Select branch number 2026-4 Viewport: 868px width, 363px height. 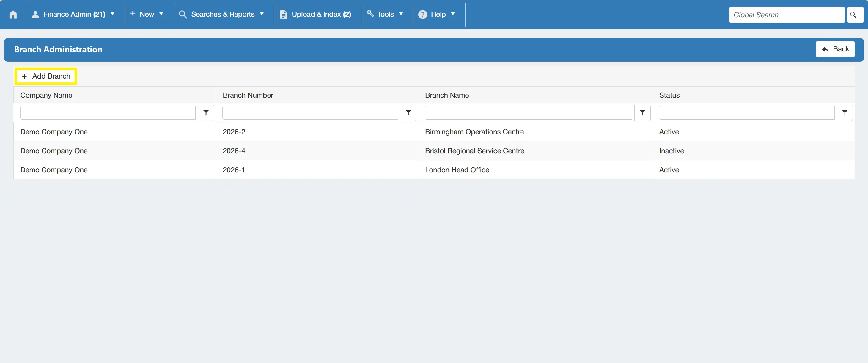[234, 151]
